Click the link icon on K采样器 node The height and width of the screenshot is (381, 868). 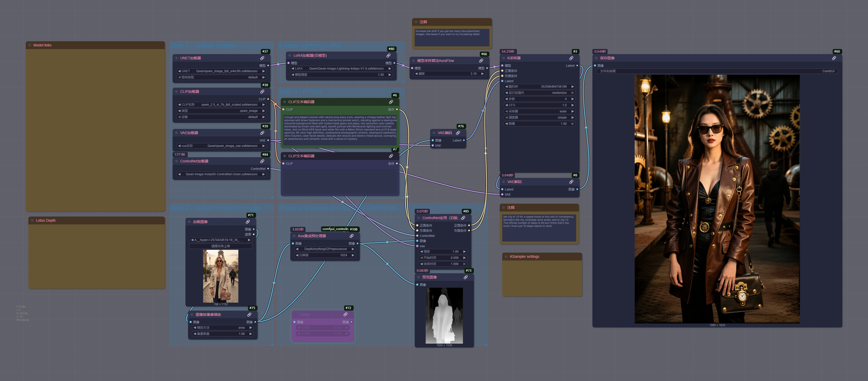571,58
